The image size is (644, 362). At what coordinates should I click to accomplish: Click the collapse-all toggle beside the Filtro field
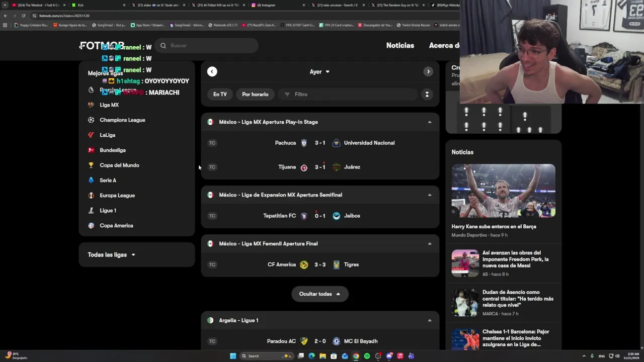[x=427, y=95]
